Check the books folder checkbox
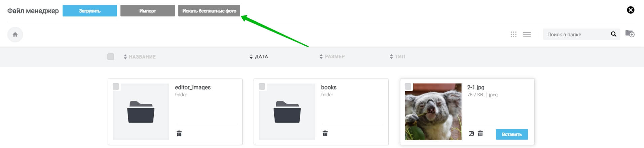Image resolution: width=644 pixels, height=148 pixels. [x=262, y=87]
